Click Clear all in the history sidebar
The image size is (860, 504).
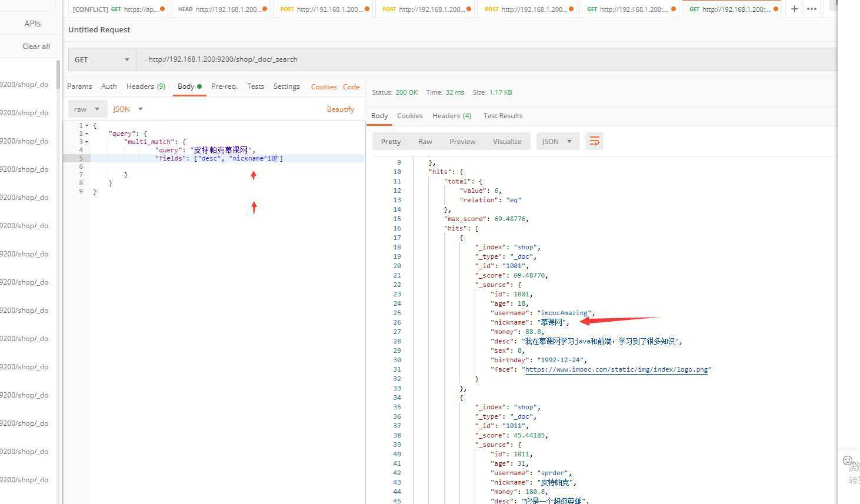[x=36, y=46]
